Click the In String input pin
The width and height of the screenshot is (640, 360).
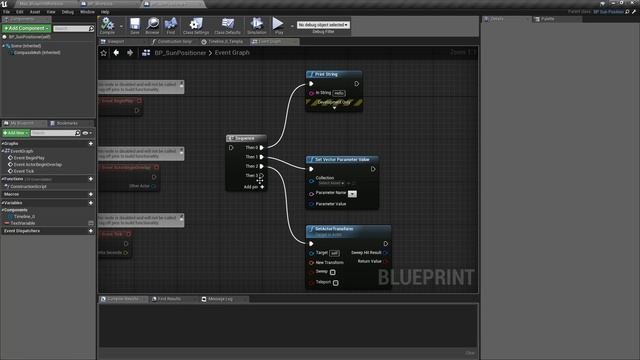[x=311, y=93]
